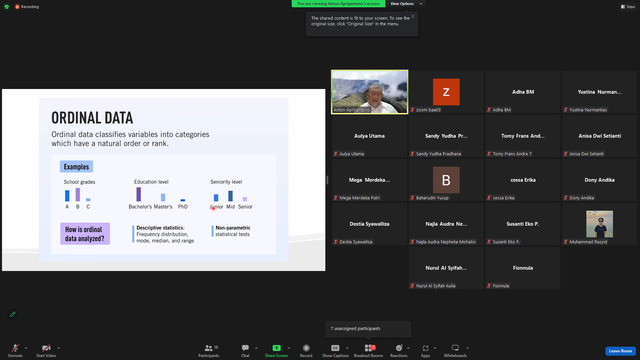Toggle the Record button
This screenshot has width=640, height=360.
click(306, 348)
